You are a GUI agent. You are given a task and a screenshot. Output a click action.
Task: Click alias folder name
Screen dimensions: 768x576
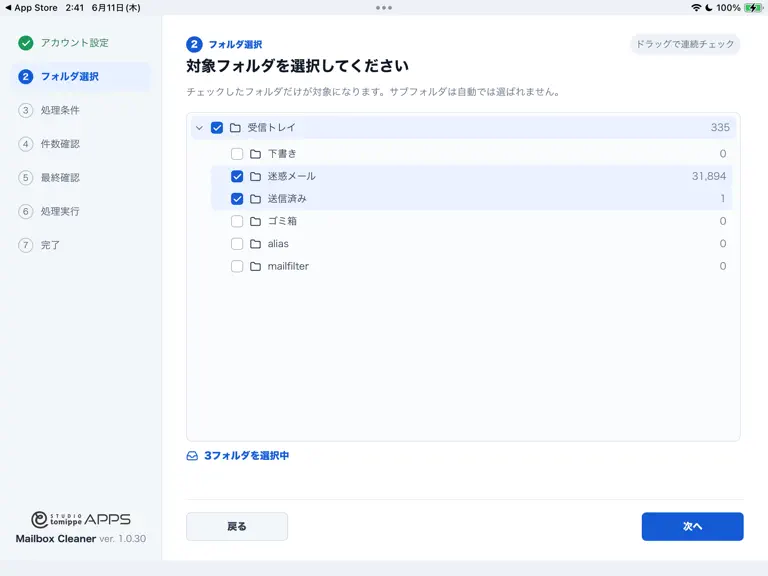[278, 244]
